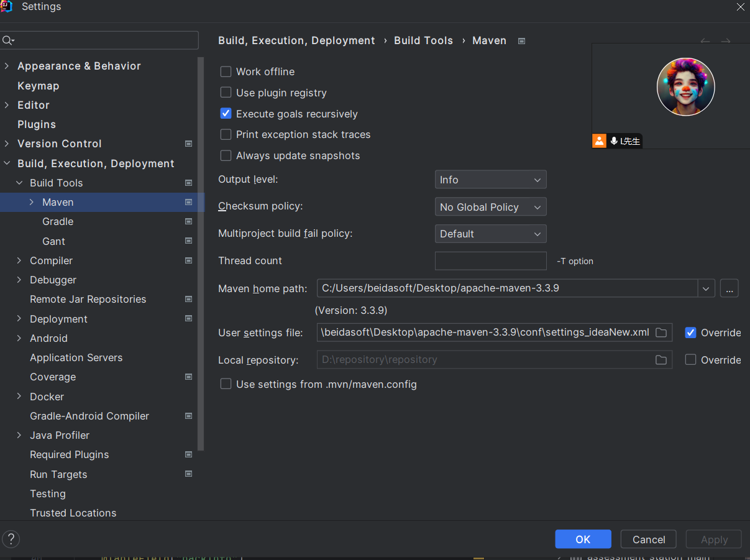This screenshot has width=750, height=560.
Task: Expand the Debugger node
Action: (19, 280)
